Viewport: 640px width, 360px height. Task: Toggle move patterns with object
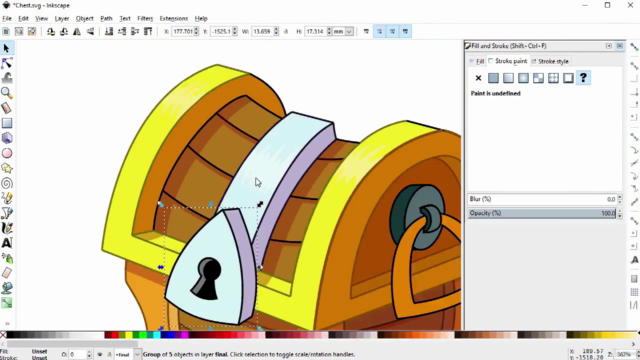pos(405,31)
